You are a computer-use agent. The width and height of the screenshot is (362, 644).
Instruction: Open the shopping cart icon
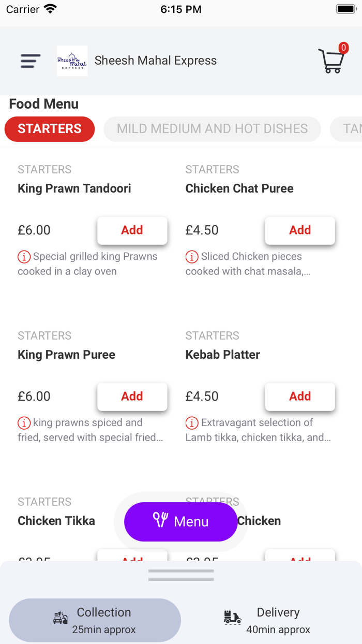click(x=331, y=61)
